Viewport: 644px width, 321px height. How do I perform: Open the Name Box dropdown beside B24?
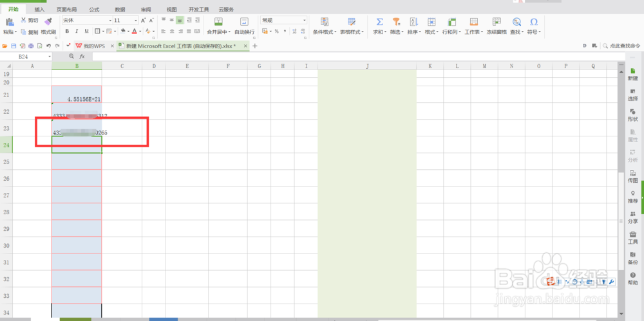click(x=50, y=56)
